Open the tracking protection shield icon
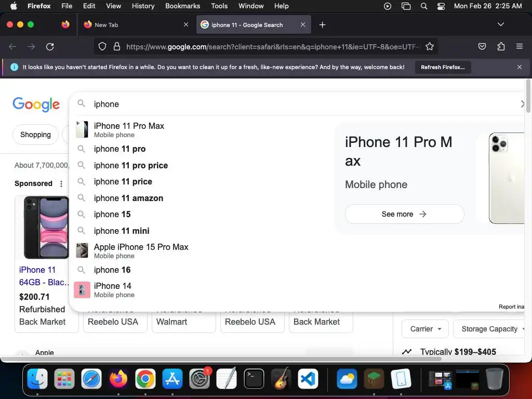Image resolution: width=532 pixels, height=399 pixels. pyautogui.click(x=102, y=46)
